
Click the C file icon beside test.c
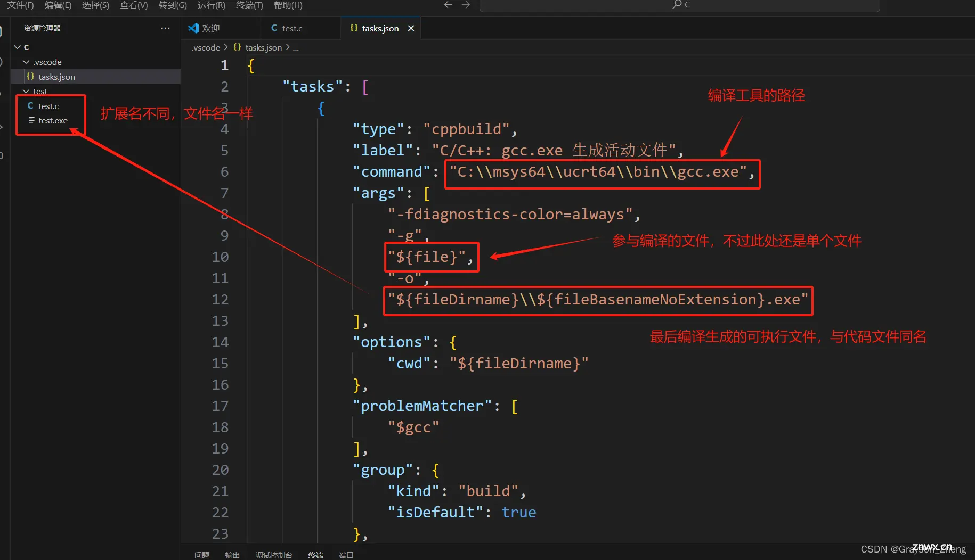point(30,106)
